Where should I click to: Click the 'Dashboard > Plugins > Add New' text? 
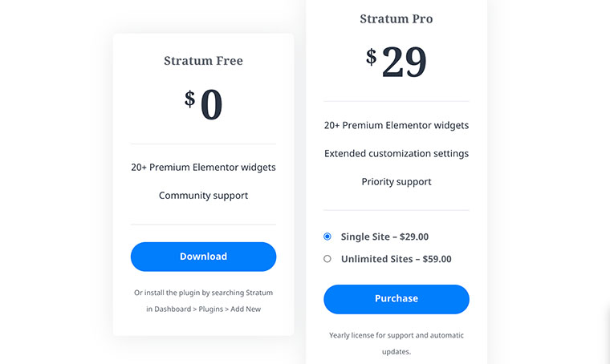[x=203, y=309]
